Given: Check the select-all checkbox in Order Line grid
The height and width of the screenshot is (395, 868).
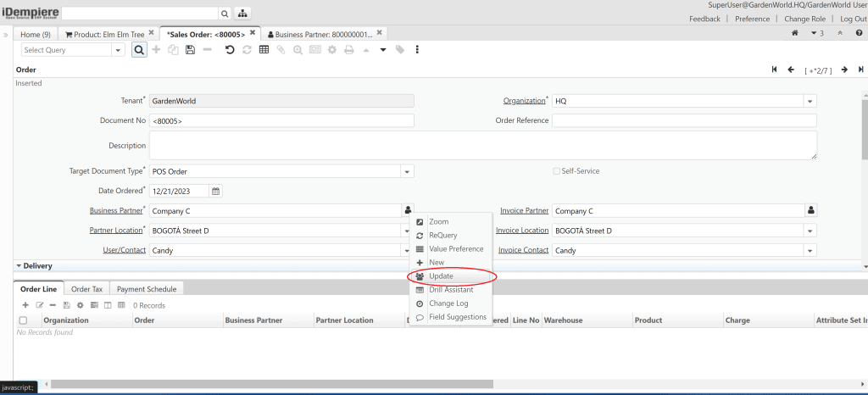Looking at the screenshot, I should [x=23, y=320].
